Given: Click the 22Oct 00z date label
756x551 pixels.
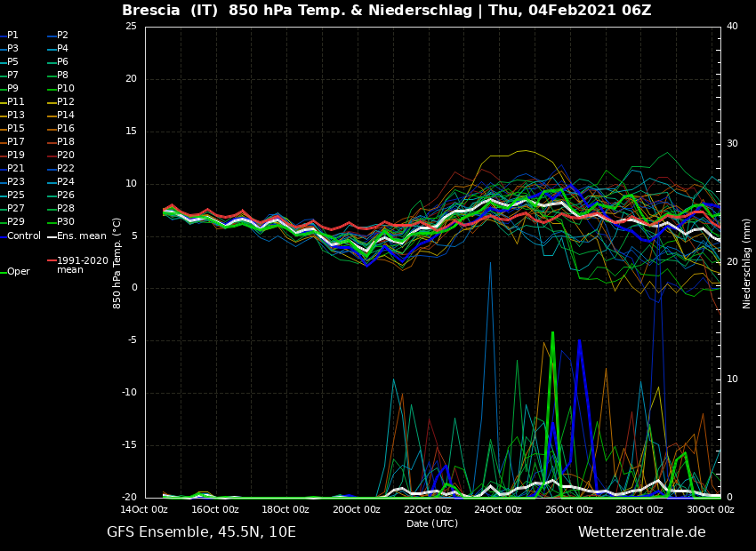Looking at the screenshot, I should 427,509.
